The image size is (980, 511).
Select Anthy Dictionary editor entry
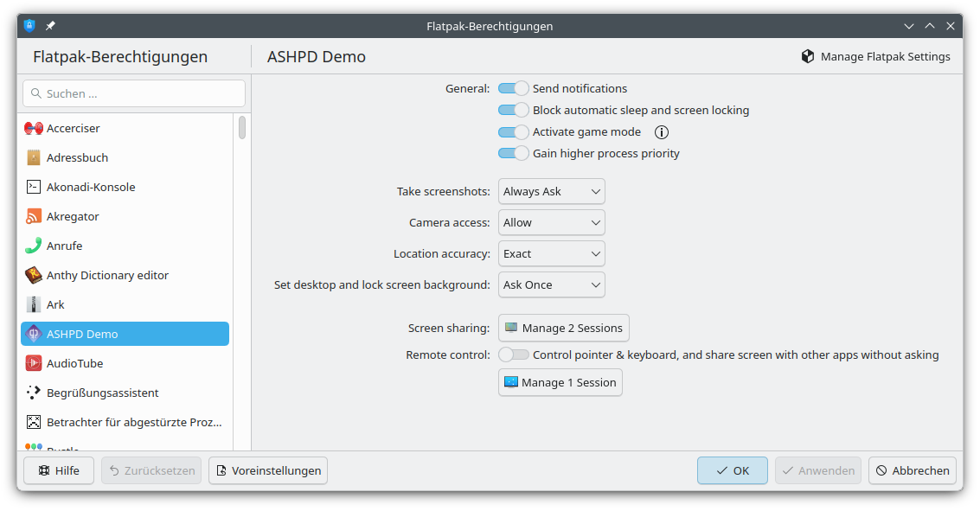[125, 275]
